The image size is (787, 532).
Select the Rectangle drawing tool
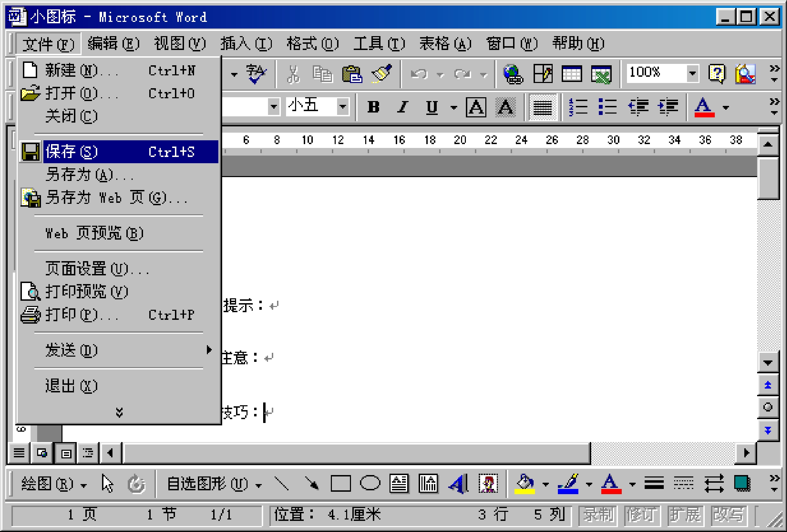pyautogui.click(x=341, y=483)
